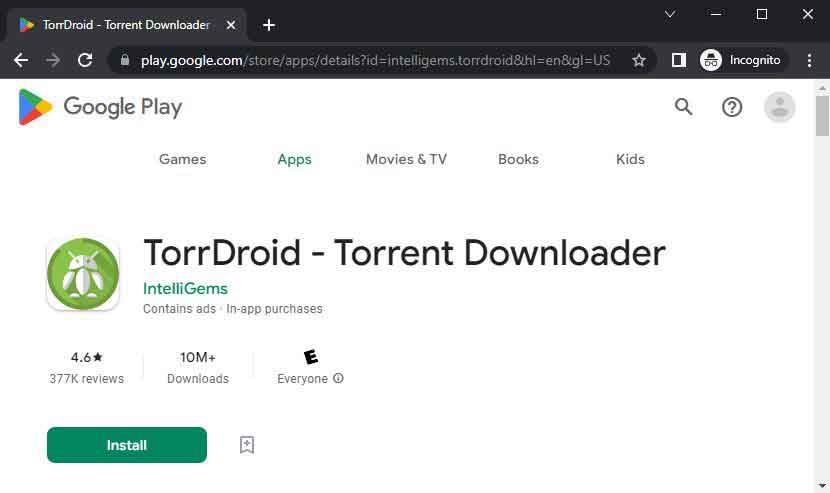Click the green Install button
This screenshot has width=830, height=493.
tap(127, 445)
